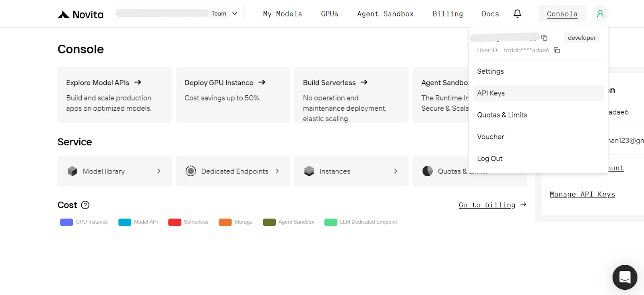
Task: Click the Manage API Keys link
Action: click(x=582, y=194)
